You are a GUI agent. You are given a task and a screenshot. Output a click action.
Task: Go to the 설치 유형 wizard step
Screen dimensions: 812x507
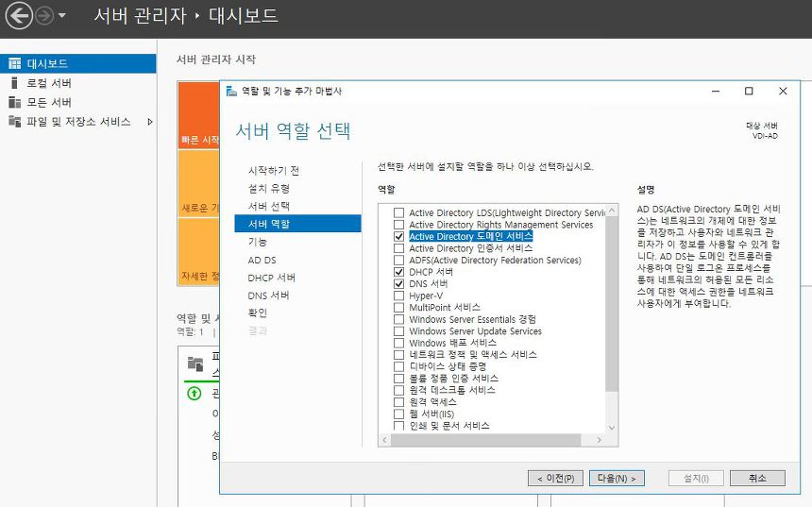coord(269,189)
